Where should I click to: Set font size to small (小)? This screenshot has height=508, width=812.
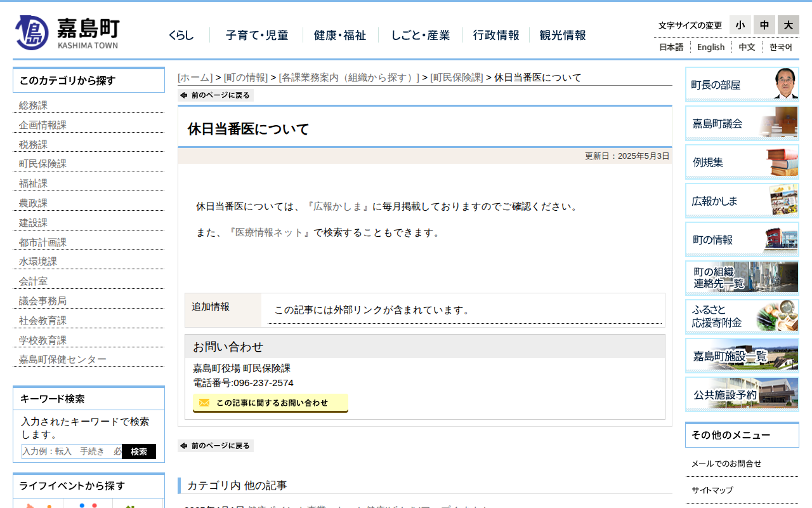tap(740, 25)
